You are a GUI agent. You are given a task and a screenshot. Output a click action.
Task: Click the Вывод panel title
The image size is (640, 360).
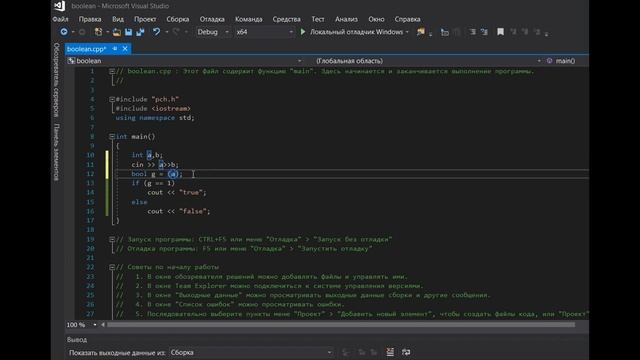77,340
